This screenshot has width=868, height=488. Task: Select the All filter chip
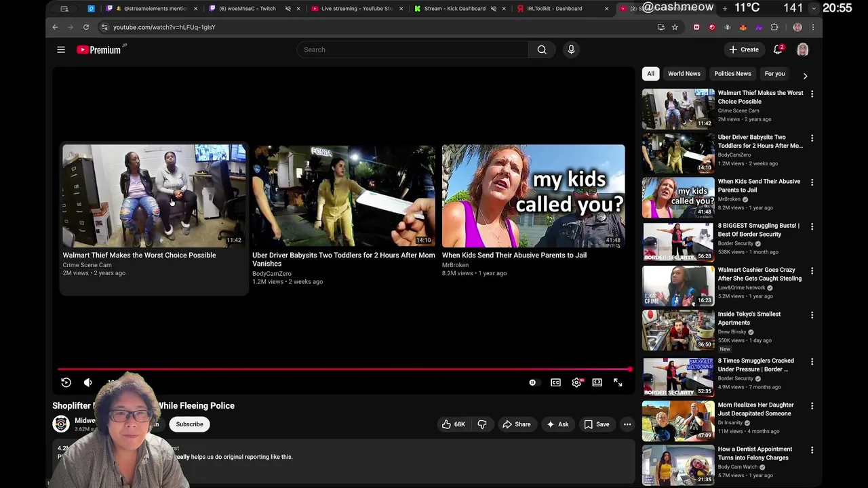click(650, 74)
